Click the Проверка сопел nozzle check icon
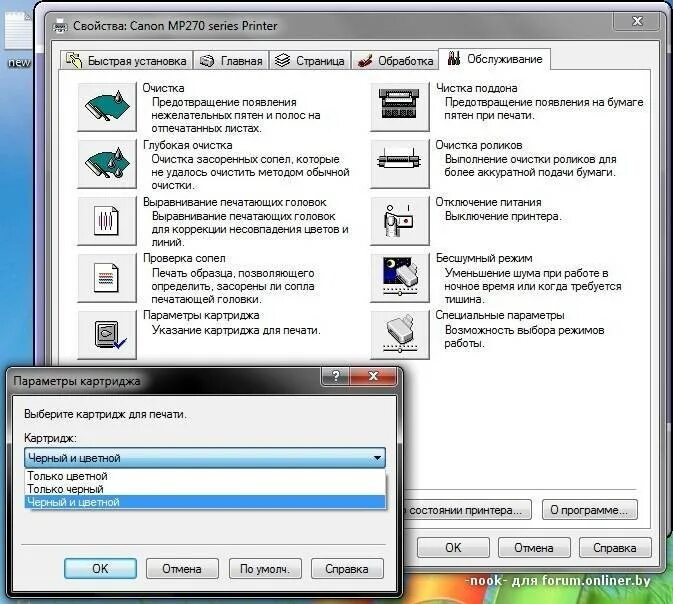Viewport: 673px width, 604px height. coord(107,278)
